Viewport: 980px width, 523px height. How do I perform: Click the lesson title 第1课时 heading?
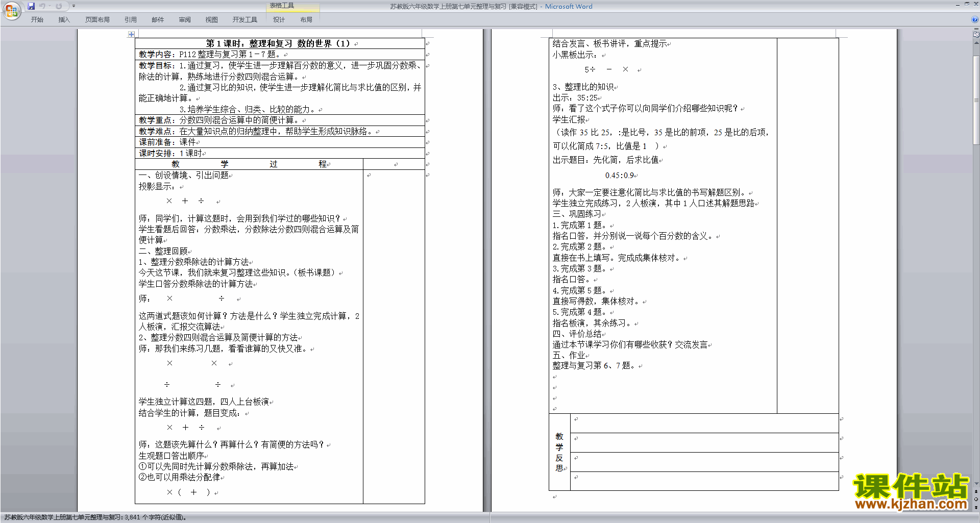[x=278, y=43]
